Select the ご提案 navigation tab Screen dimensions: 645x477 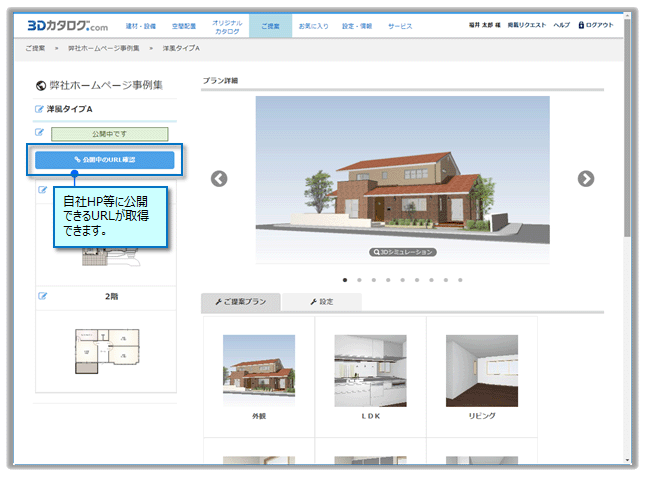[270, 25]
